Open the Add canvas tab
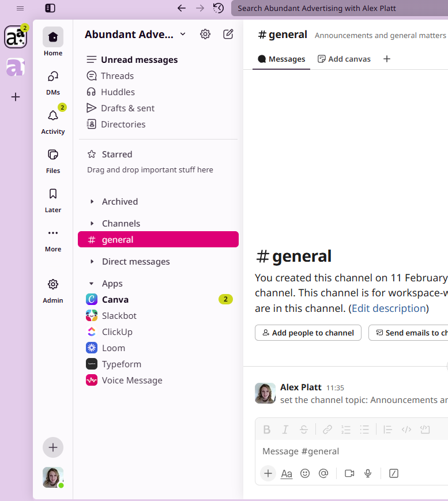Image resolution: width=448 pixels, height=501 pixels. 344,59
